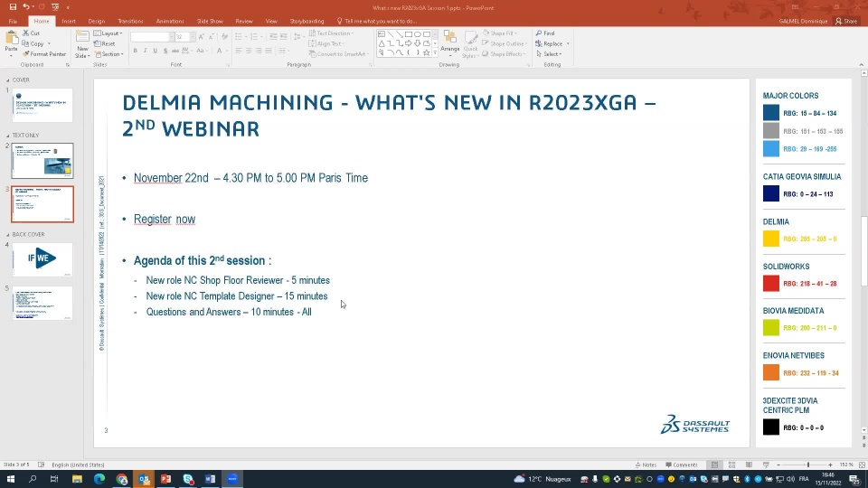Cut the selection using the Cut icon
This screenshot has width=868, height=488.
point(31,33)
